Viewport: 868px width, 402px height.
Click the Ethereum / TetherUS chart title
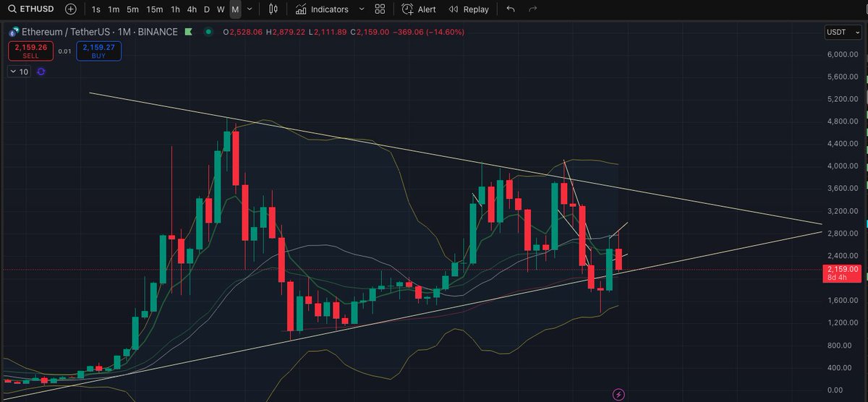(100, 33)
